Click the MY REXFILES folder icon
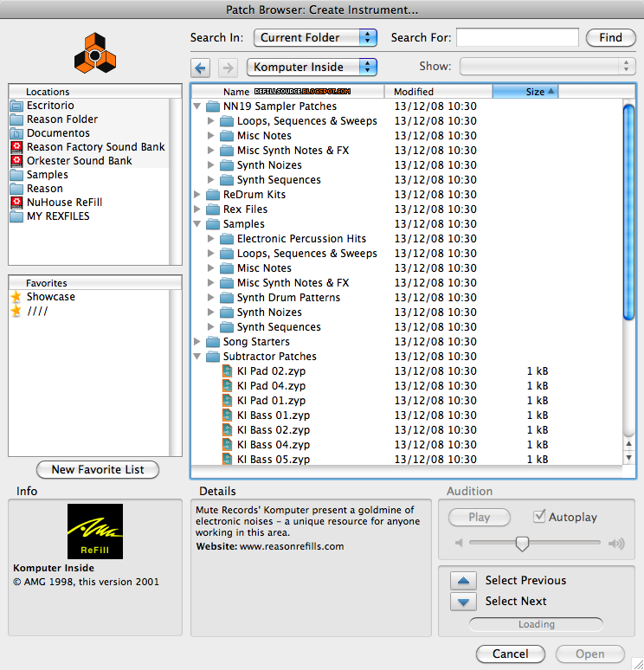This screenshot has height=670, width=644. pos(16,216)
